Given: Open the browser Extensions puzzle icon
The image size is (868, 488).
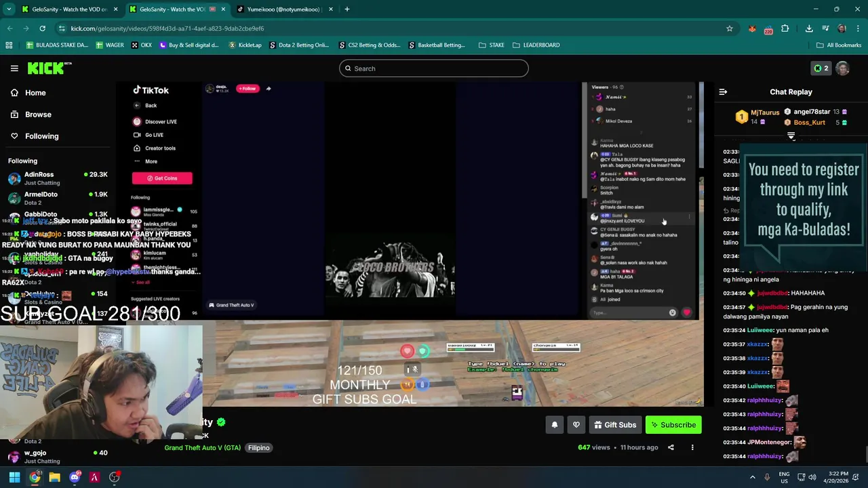Looking at the screenshot, I should pos(785,28).
